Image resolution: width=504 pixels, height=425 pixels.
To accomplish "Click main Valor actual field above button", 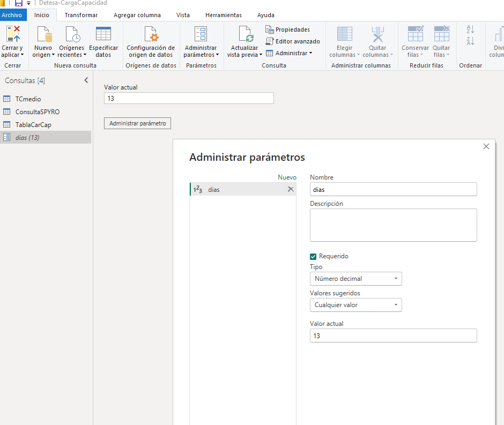I will click(189, 98).
